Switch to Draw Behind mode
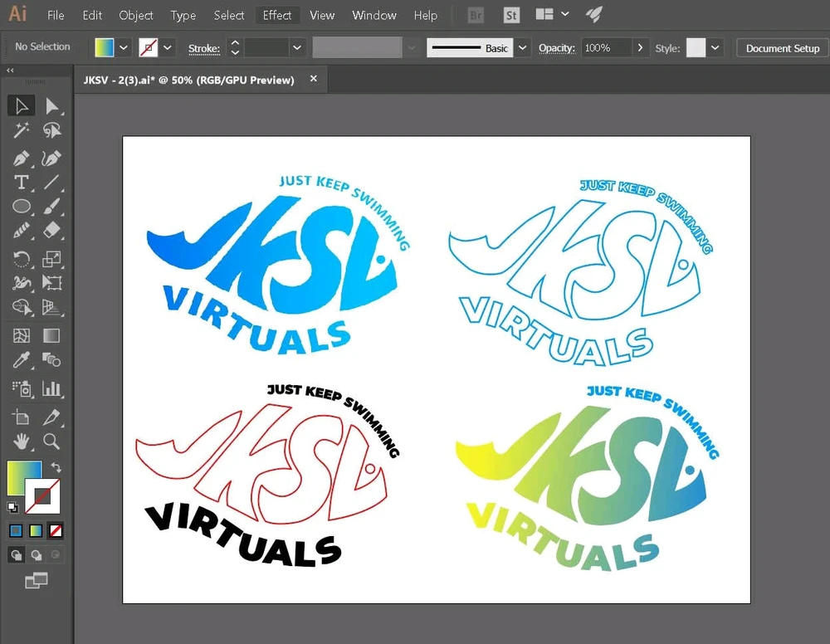Image resolution: width=830 pixels, height=644 pixels. coord(37,555)
